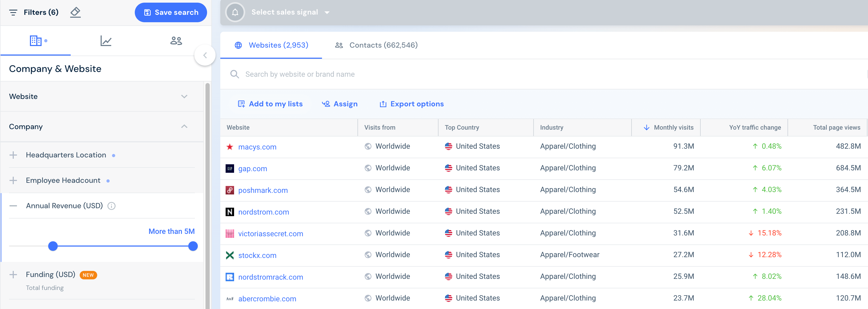Open Export options via the export icon

(383, 104)
